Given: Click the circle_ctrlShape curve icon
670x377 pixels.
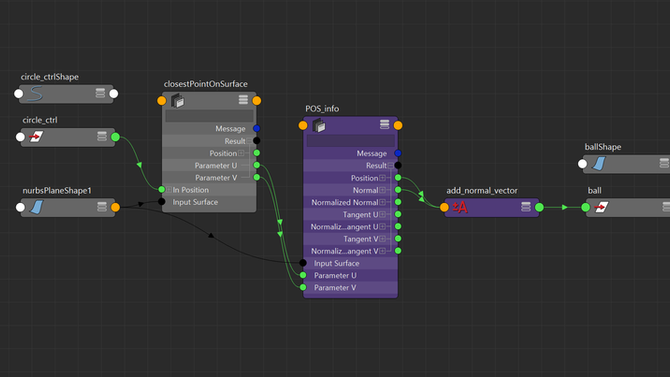Looking at the screenshot, I should [35, 94].
